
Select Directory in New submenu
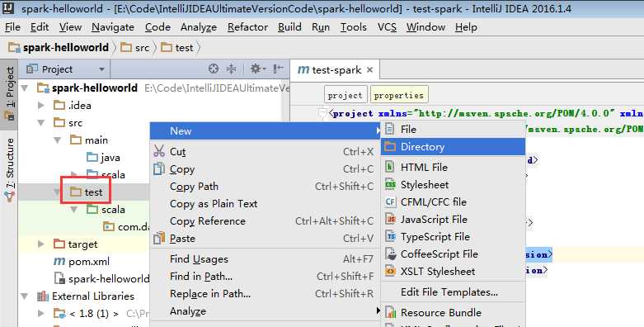point(454,147)
